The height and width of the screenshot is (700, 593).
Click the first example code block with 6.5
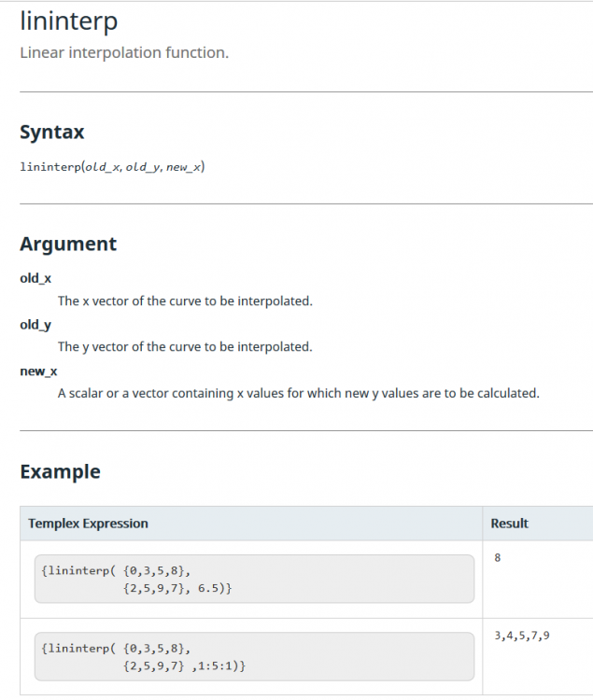[x=255, y=579]
